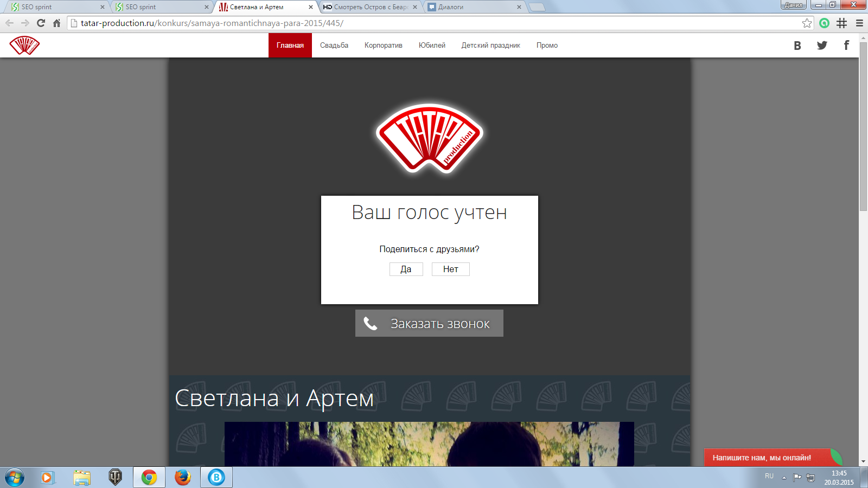This screenshot has height=488, width=868.
Task: Open Firefox from the taskbar
Action: click(x=183, y=477)
